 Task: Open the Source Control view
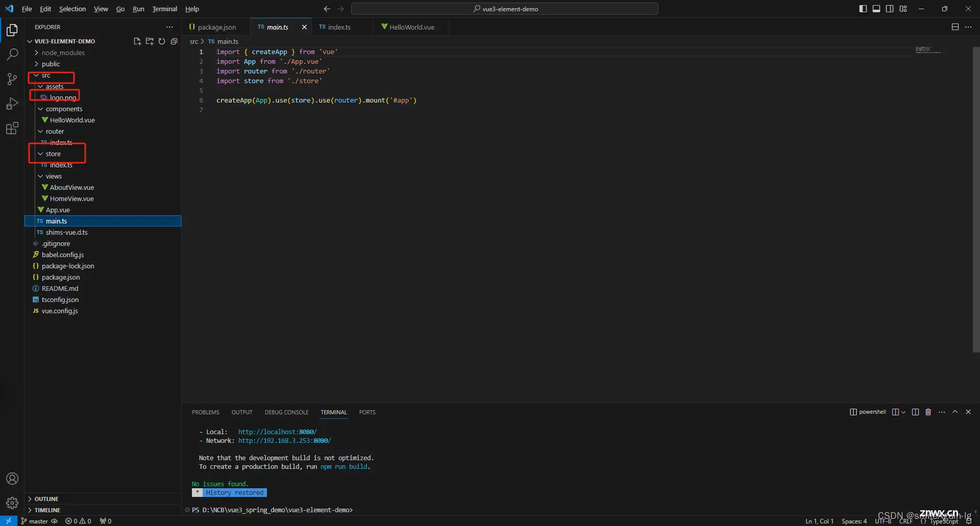[12, 79]
